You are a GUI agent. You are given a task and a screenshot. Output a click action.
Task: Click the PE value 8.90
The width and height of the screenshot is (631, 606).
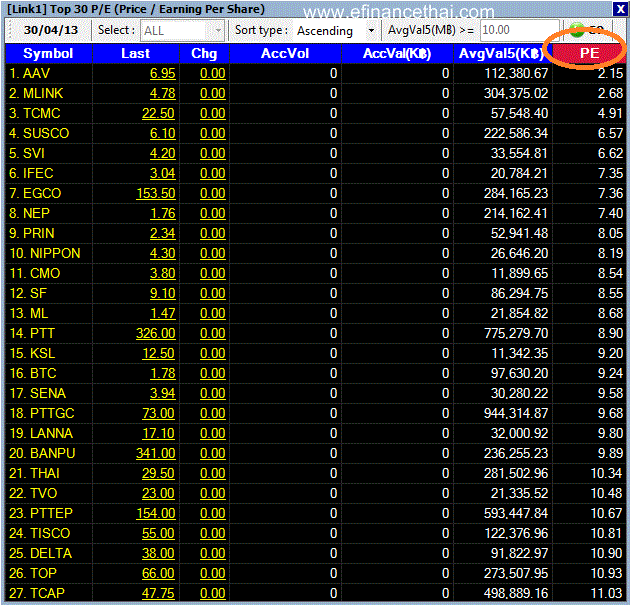[610, 334]
